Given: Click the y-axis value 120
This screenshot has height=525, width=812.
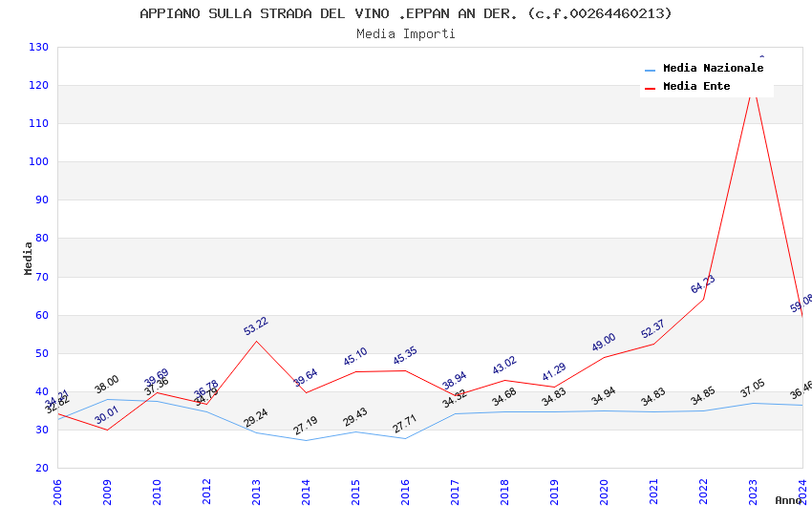Looking at the screenshot, I should pos(39,85).
